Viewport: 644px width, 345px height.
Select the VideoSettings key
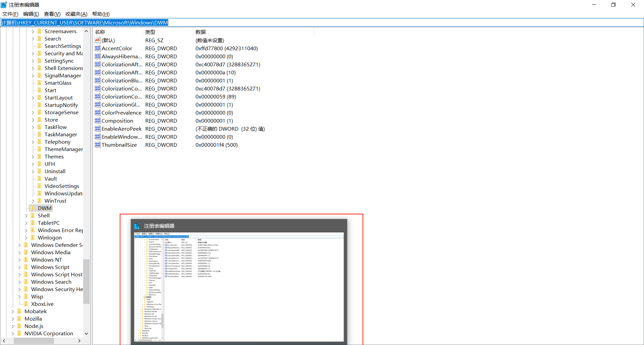(x=62, y=186)
